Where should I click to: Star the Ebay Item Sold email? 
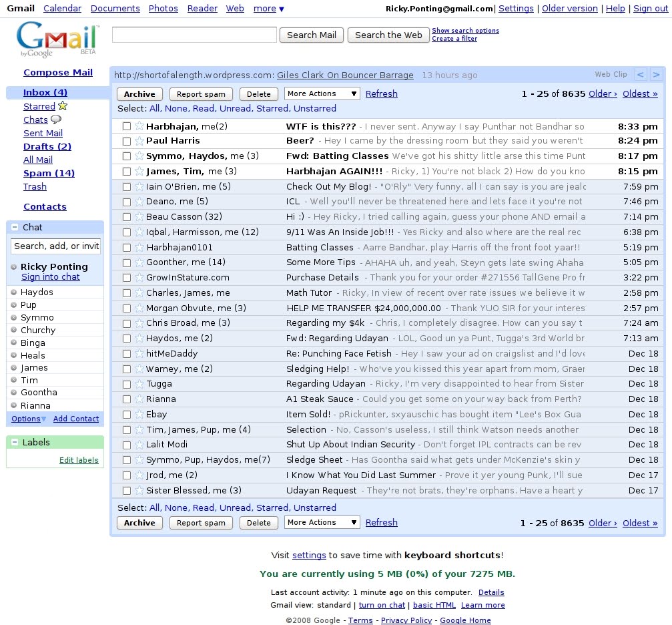139,415
